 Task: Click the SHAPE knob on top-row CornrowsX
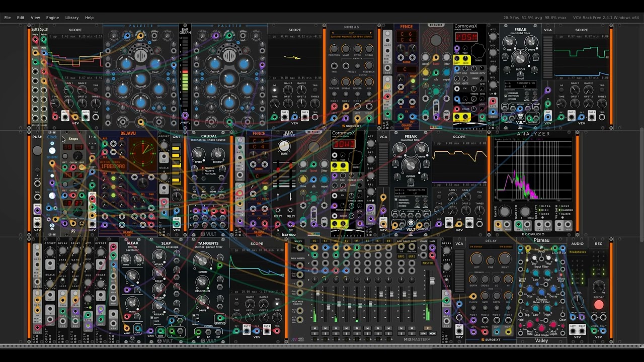(477, 50)
